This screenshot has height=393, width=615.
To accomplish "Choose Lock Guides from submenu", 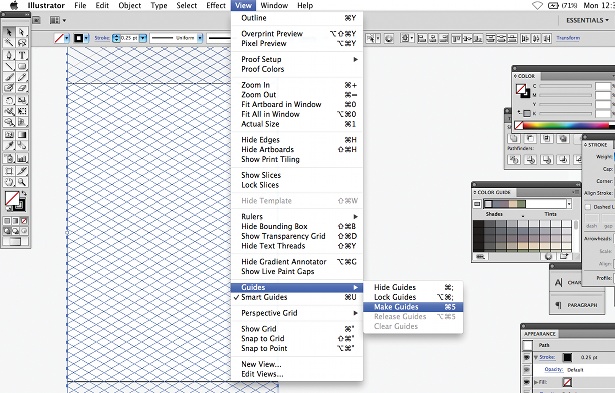I will tap(413, 297).
